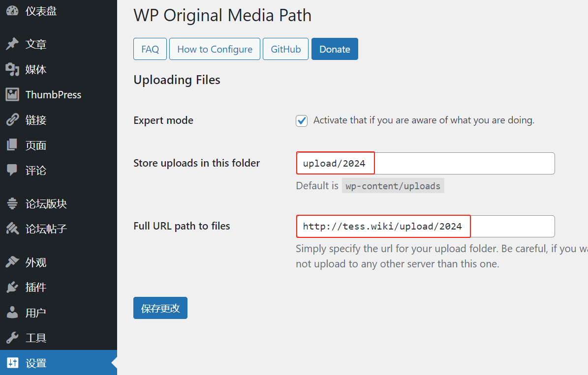Click the Tools wrench icon
Viewport: 588px width, 375px height.
(x=12, y=338)
